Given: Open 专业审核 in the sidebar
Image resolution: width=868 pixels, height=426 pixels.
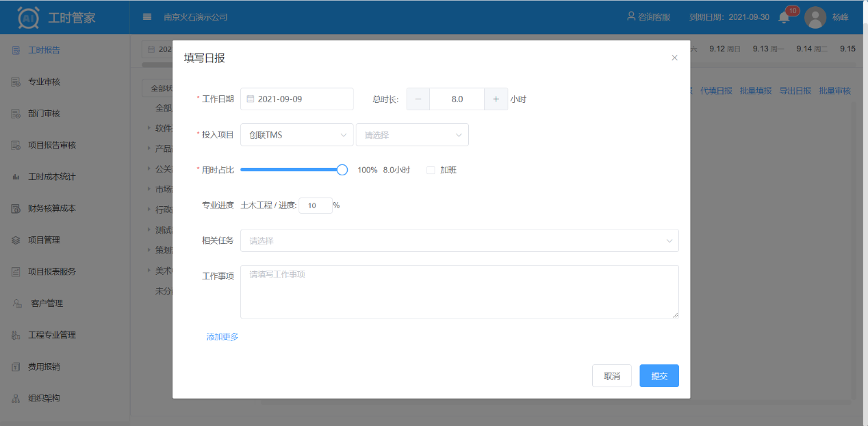Looking at the screenshot, I should point(44,82).
